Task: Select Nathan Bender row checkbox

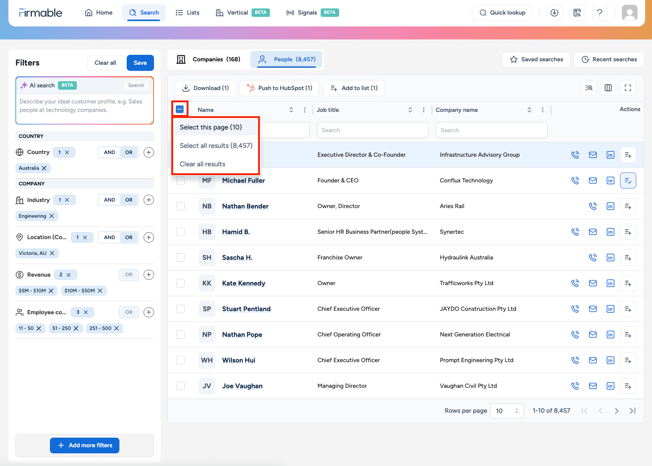Action: coord(180,206)
